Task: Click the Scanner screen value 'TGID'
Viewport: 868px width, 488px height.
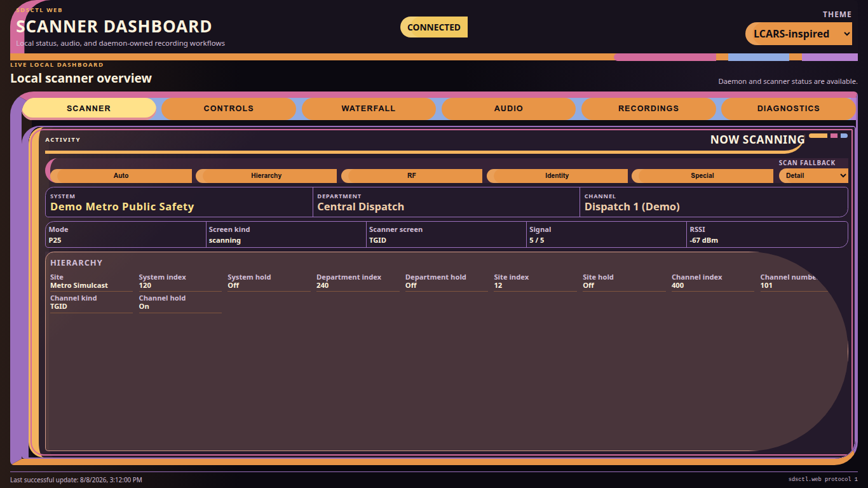Action: [x=377, y=241]
